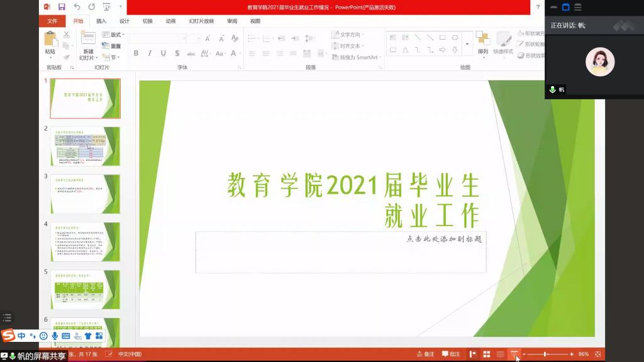Toggle Italic formatting in font group
The width and height of the screenshot is (644, 362).
[x=150, y=53]
